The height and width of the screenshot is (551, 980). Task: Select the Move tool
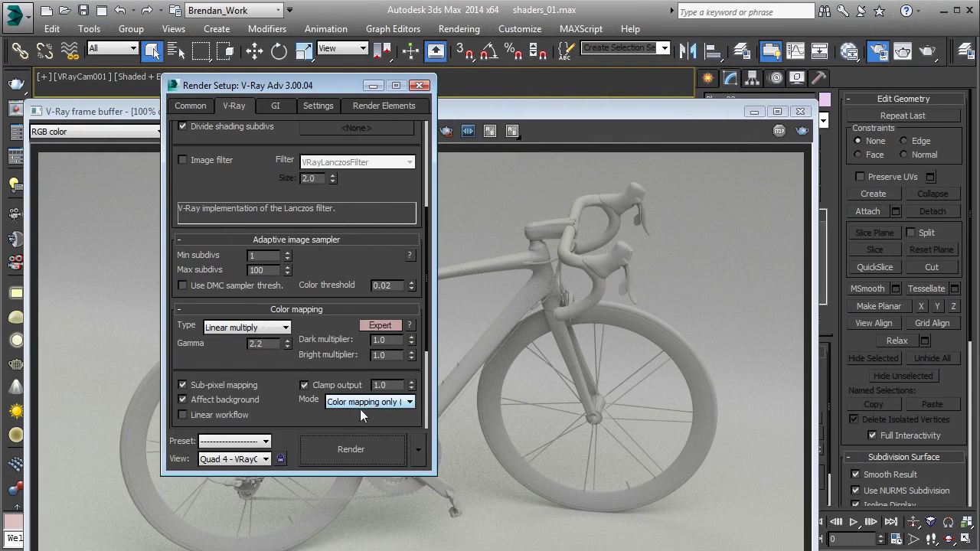click(254, 51)
